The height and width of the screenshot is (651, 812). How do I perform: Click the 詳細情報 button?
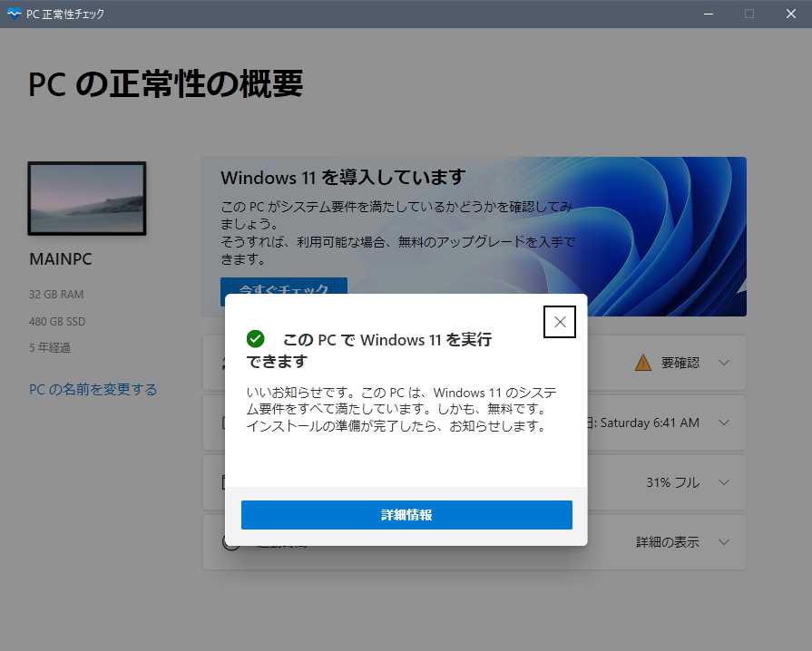pos(406,515)
